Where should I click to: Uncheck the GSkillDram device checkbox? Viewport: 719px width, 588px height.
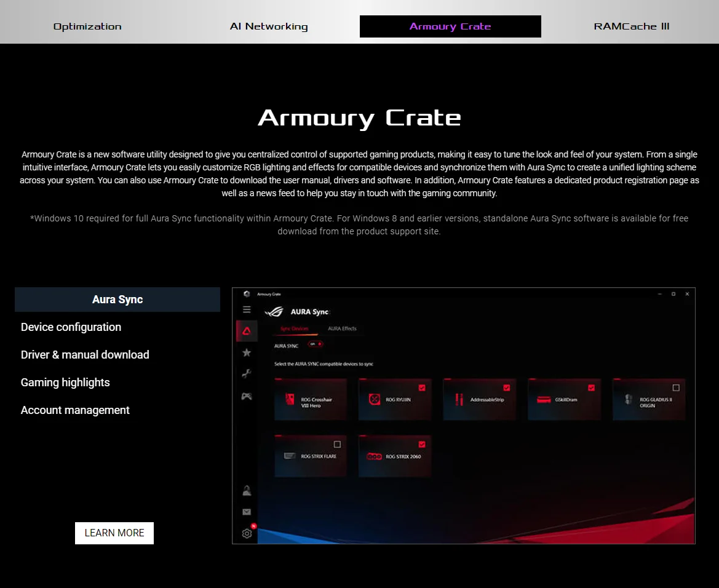[592, 388]
